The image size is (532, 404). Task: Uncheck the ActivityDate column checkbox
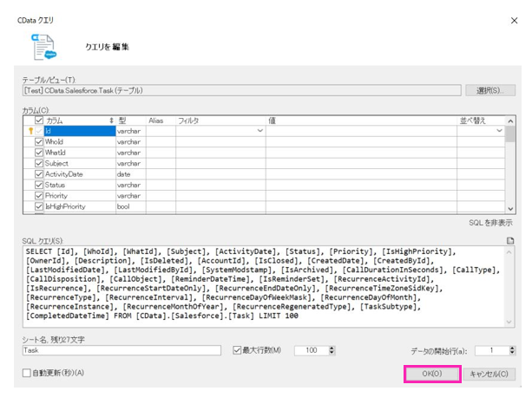click(39, 174)
